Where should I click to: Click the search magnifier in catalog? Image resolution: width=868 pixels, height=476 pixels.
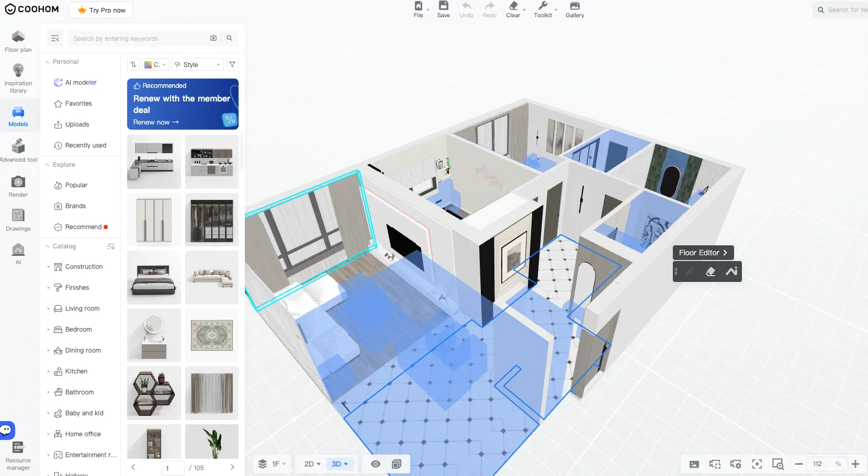229,38
